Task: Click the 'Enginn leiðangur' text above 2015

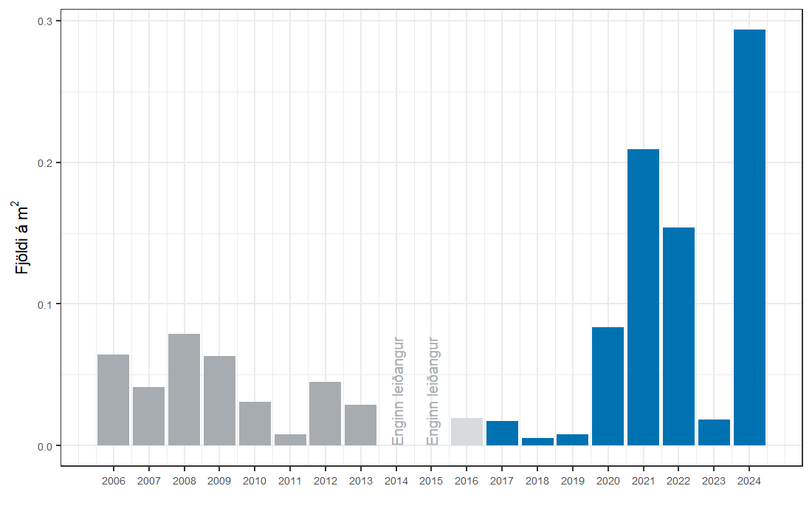Action: pos(433,391)
